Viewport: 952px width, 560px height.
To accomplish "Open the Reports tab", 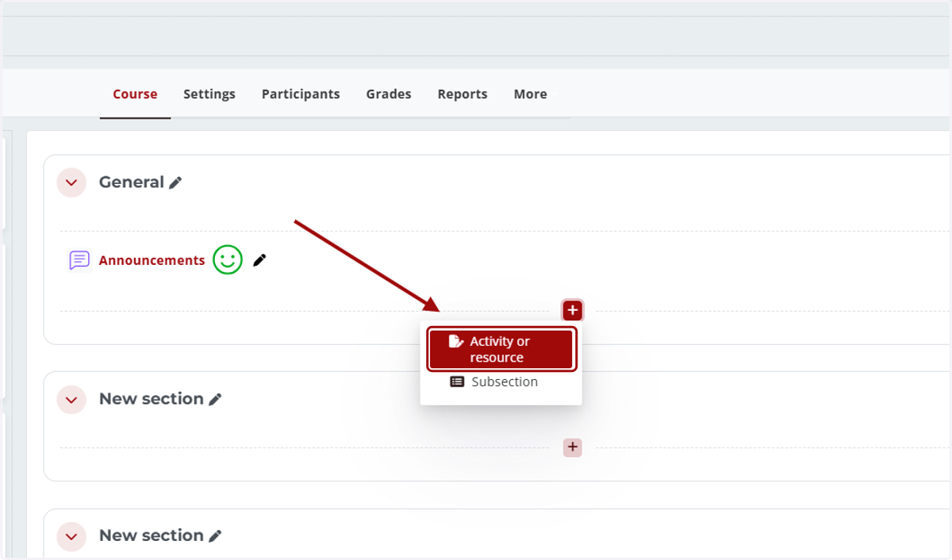I will pos(463,94).
